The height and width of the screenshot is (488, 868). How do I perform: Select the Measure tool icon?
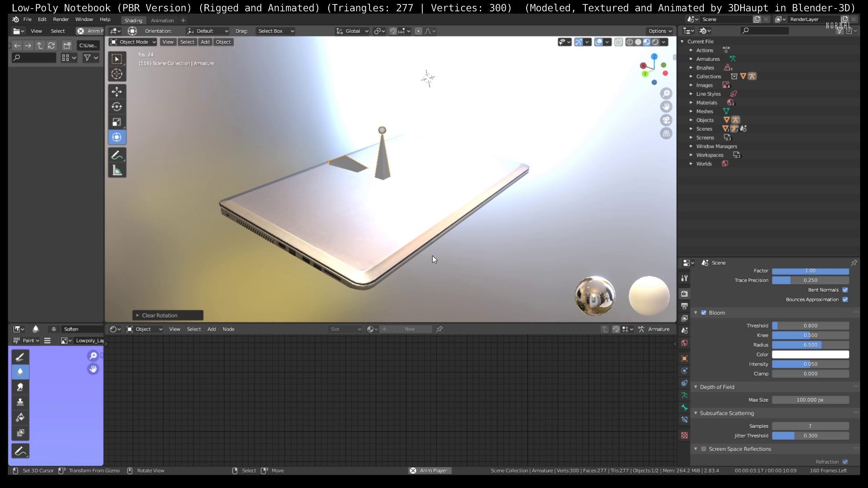click(x=117, y=171)
